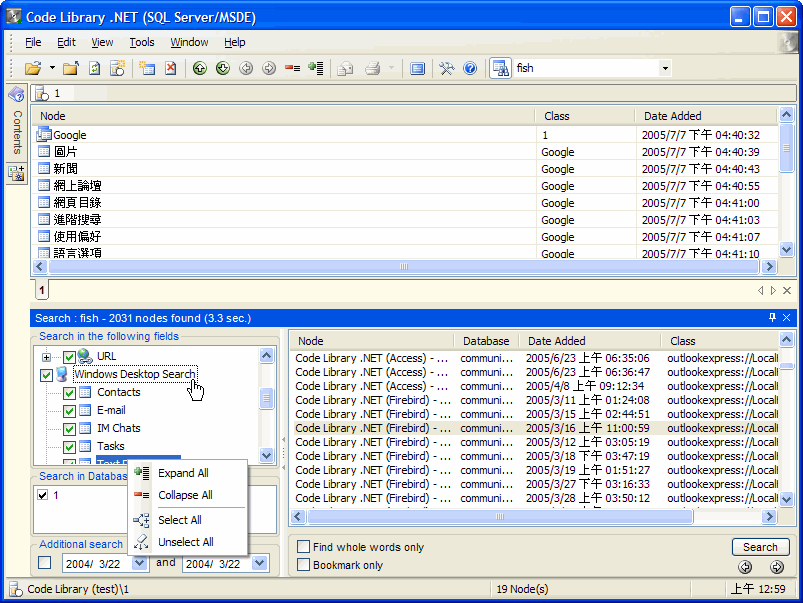Click the computer icon beside Windows Desktop Search
This screenshot has height=603, width=803.
pyautogui.click(x=62, y=374)
